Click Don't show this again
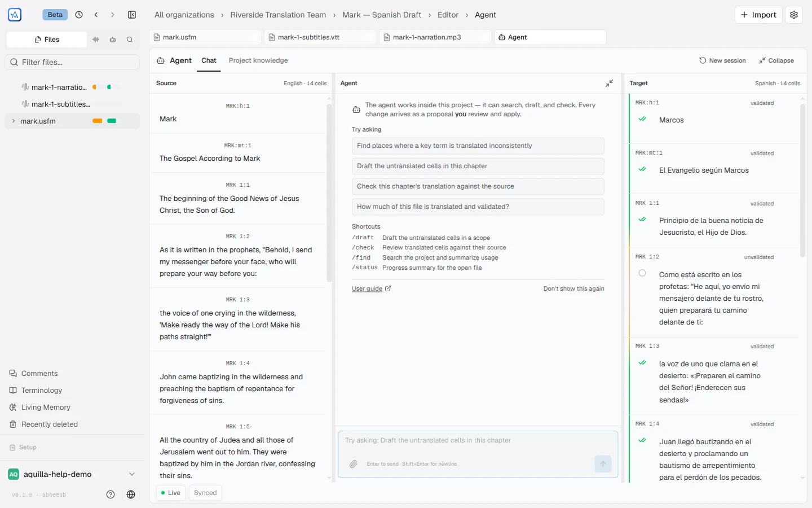The width and height of the screenshot is (812, 508). tap(573, 288)
